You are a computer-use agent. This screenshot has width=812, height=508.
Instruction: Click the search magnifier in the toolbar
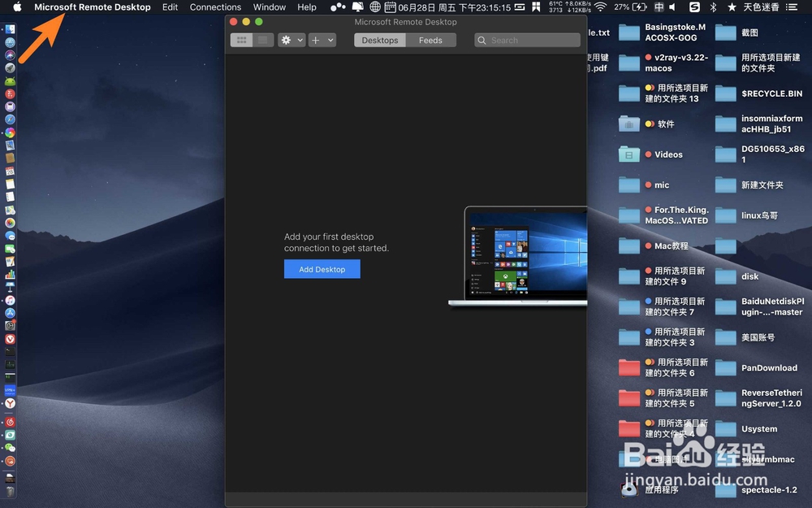483,39
